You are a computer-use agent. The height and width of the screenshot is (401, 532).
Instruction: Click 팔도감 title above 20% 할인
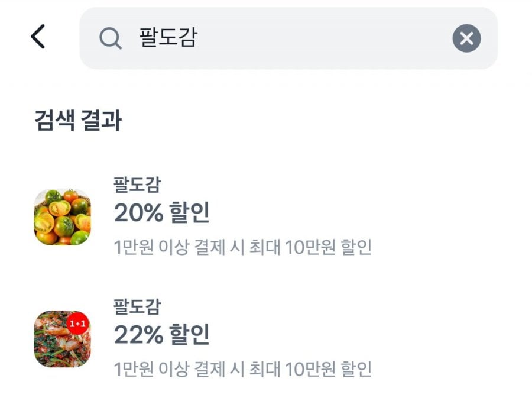[x=137, y=185]
